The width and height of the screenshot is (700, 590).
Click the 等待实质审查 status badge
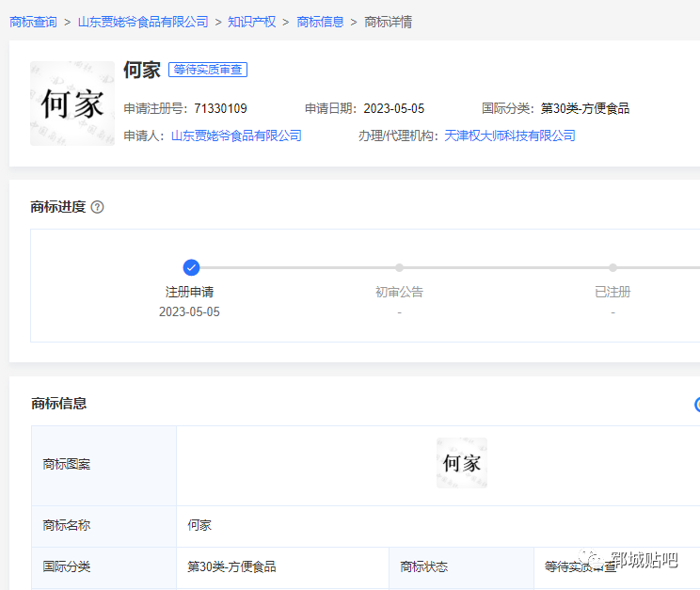208,70
